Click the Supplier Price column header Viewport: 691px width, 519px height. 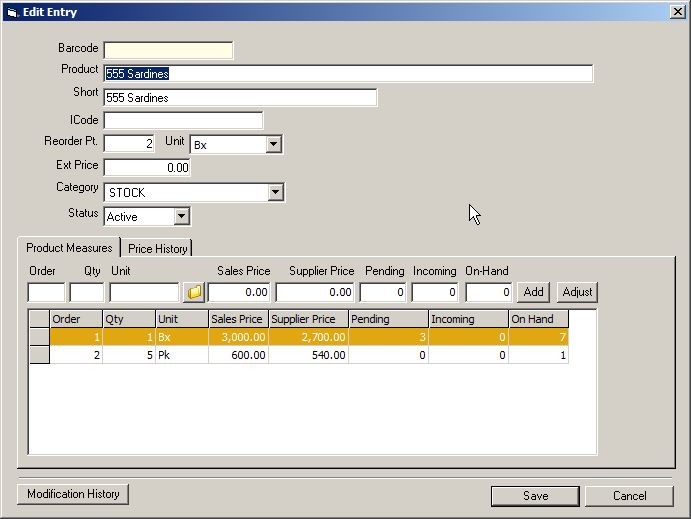tap(307, 319)
